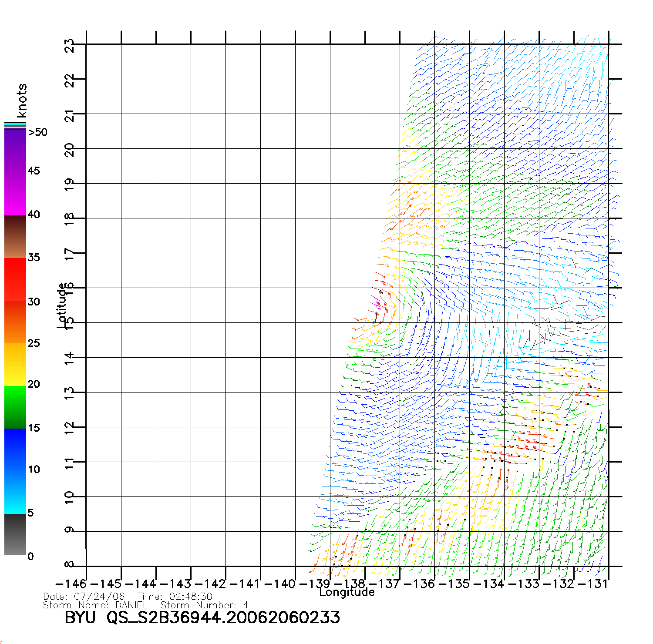
Task: Click the Time 02:48:30 text
Action: [175, 597]
